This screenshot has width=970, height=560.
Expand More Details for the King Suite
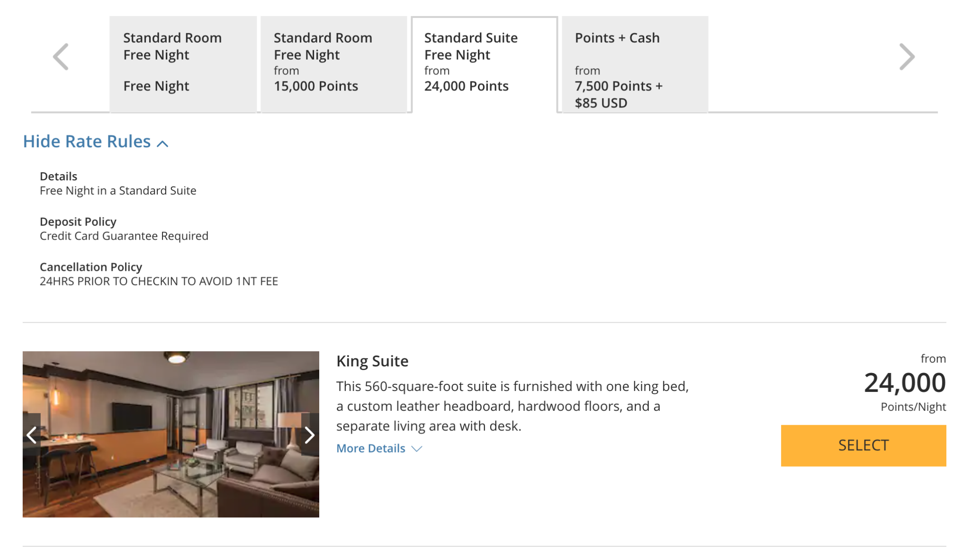pos(370,448)
